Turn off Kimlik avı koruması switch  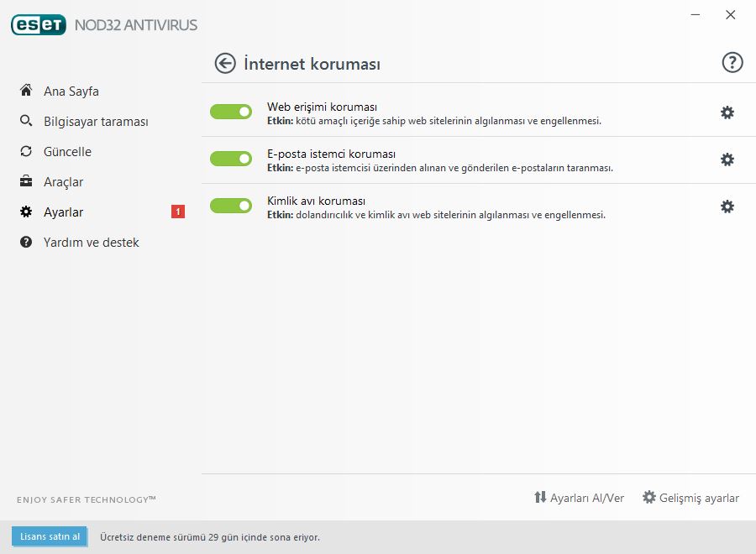click(x=231, y=206)
